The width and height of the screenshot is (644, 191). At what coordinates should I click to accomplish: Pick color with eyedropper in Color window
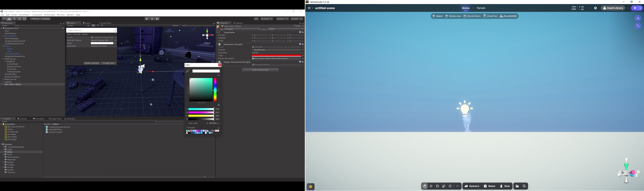tap(188, 71)
